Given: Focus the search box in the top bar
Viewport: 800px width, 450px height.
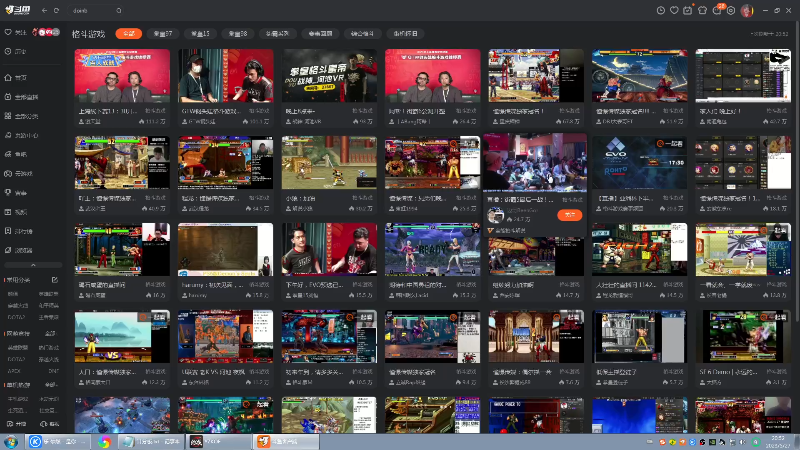Looking at the screenshot, I should coord(93,10).
